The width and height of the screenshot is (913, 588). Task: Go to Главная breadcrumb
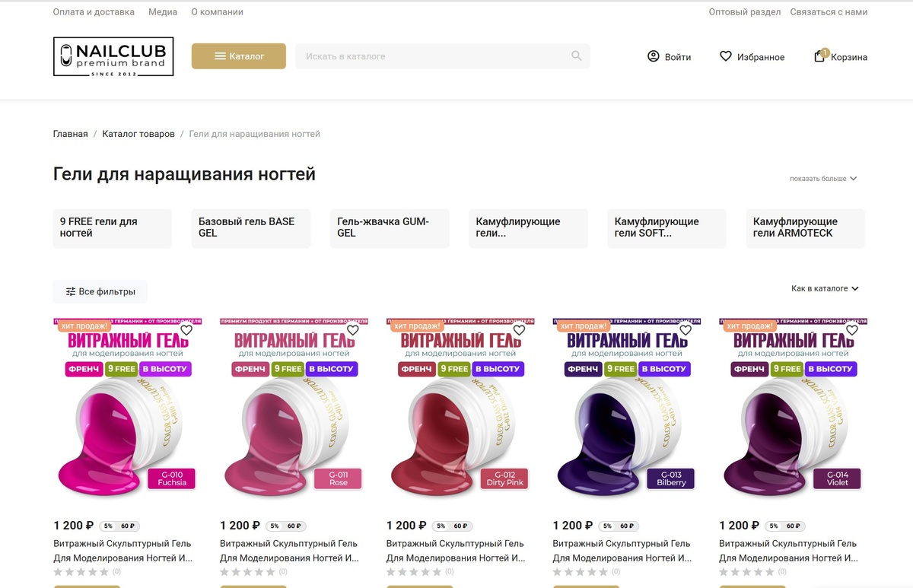click(x=71, y=134)
